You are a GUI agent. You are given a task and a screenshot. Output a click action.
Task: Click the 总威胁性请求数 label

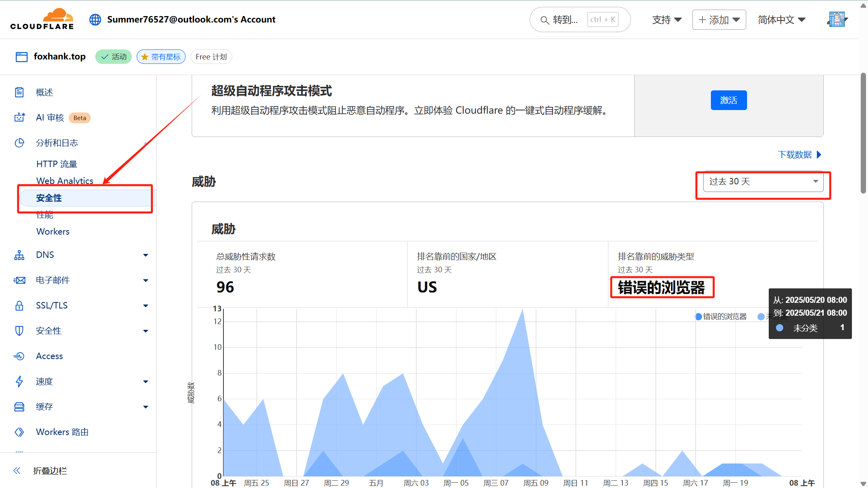pos(246,257)
